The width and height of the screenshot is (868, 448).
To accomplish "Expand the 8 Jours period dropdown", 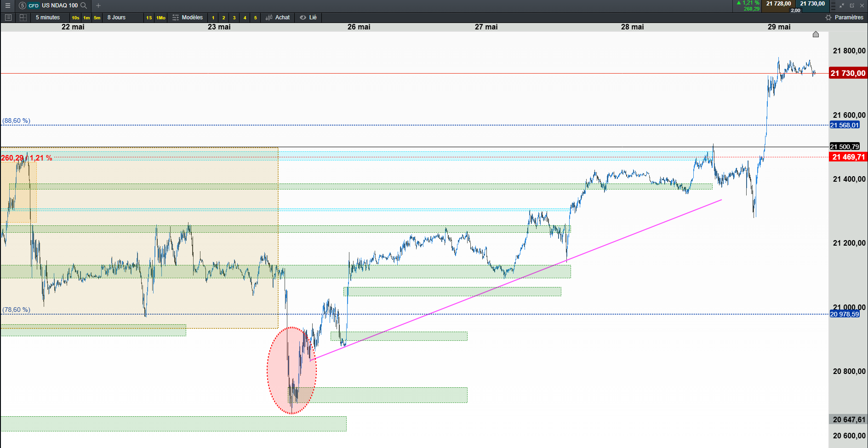I will (x=116, y=17).
